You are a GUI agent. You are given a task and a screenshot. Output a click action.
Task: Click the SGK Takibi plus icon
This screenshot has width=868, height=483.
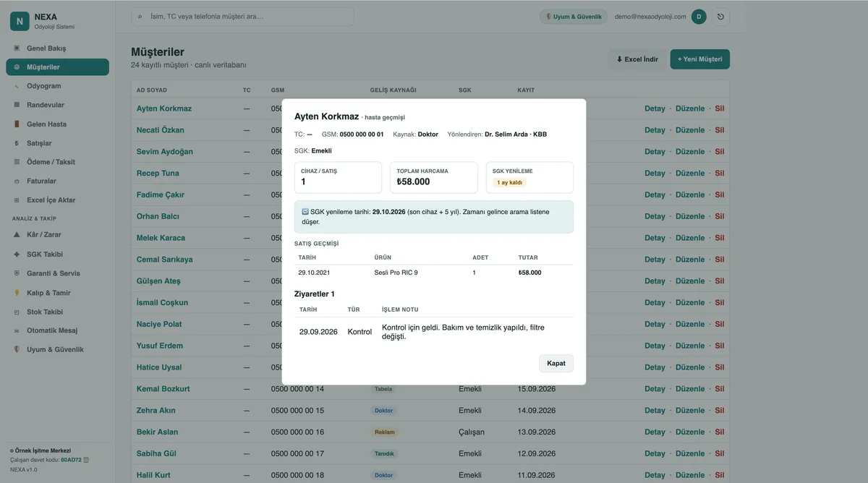tap(17, 255)
